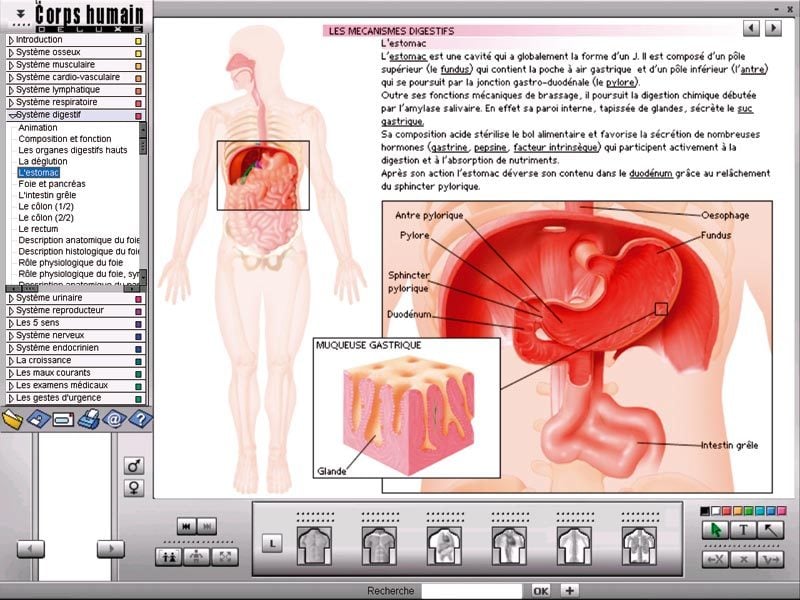Select Le rectum in topic list

pos(38,229)
